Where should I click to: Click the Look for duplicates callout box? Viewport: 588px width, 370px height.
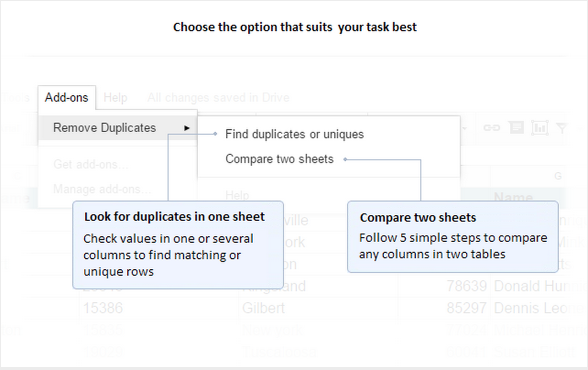(x=178, y=245)
